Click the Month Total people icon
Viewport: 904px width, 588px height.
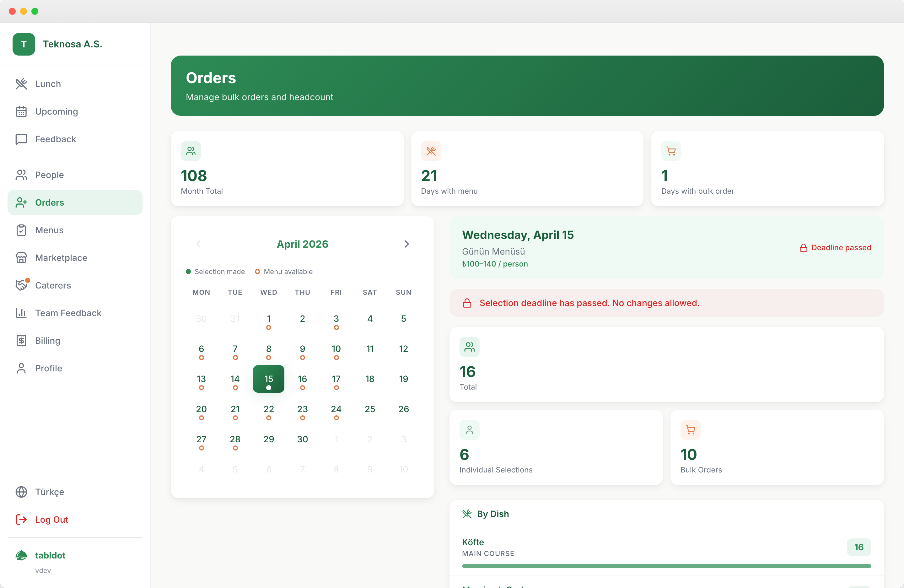[x=191, y=151]
